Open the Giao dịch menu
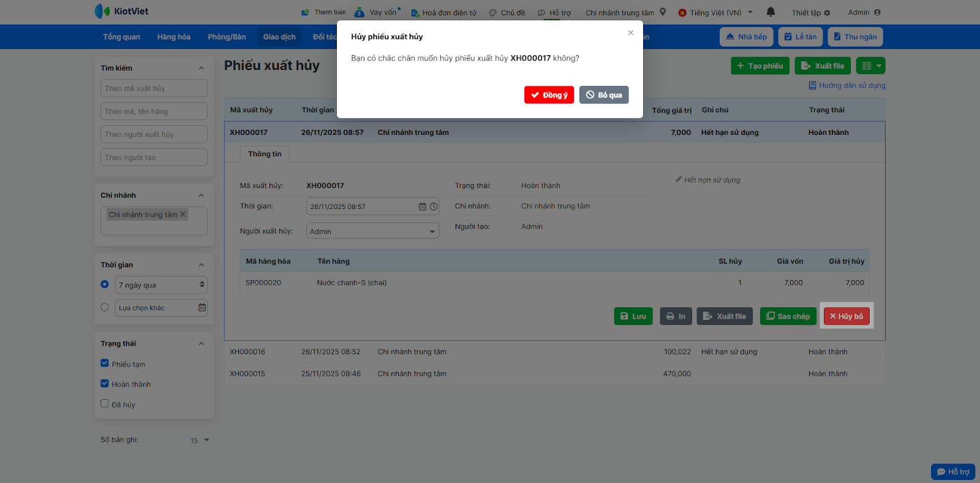The height and width of the screenshot is (483, 980). tap(279, 37)
